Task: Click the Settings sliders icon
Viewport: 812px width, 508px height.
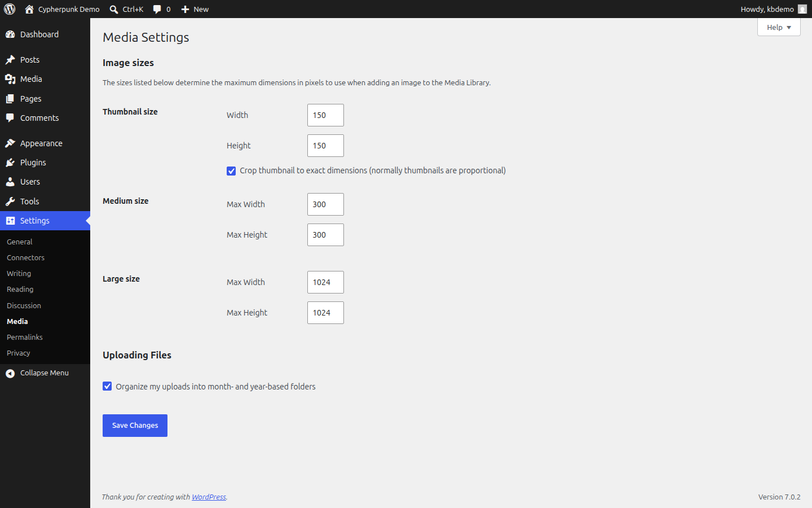Action: tap(10, 221)
